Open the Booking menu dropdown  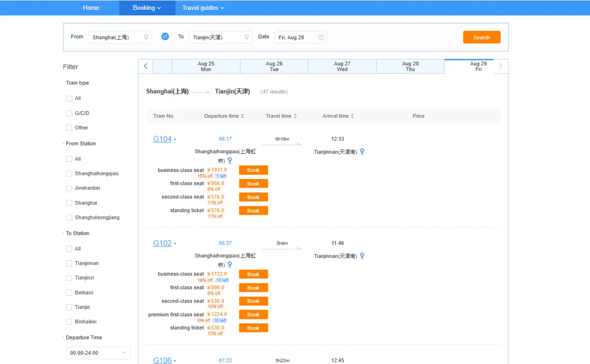pos(147,8)
